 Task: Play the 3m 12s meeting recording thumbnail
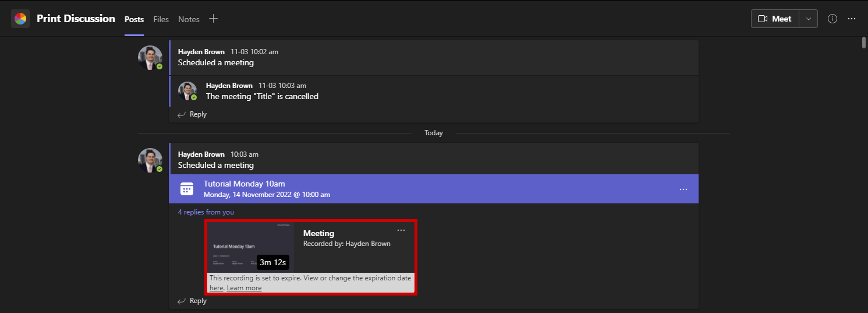click(x=251, y=247)
